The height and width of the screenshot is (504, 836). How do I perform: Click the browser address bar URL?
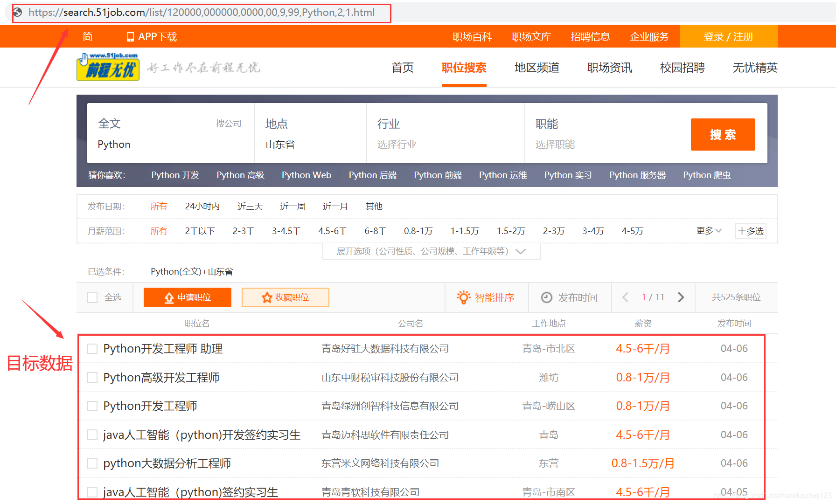pyautogui.click(x=202, y=13)
